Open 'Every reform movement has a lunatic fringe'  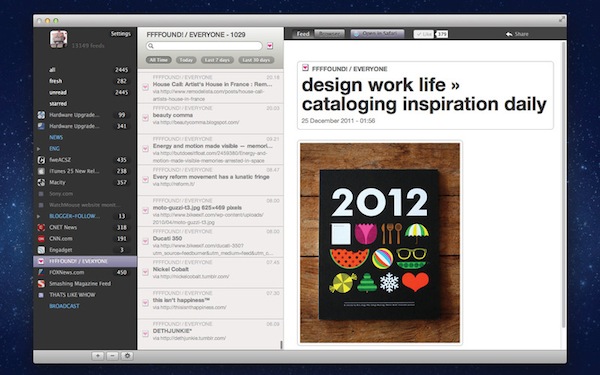pos(210,180)
